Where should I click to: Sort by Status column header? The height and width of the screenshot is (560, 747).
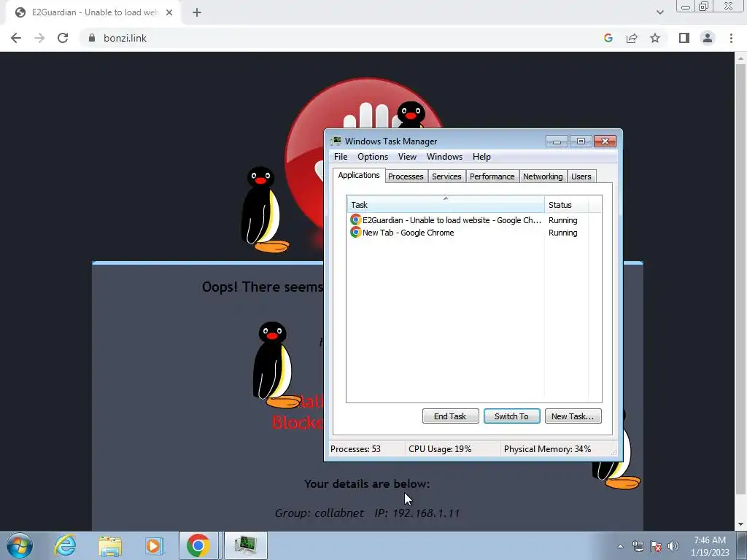(567, 205)
